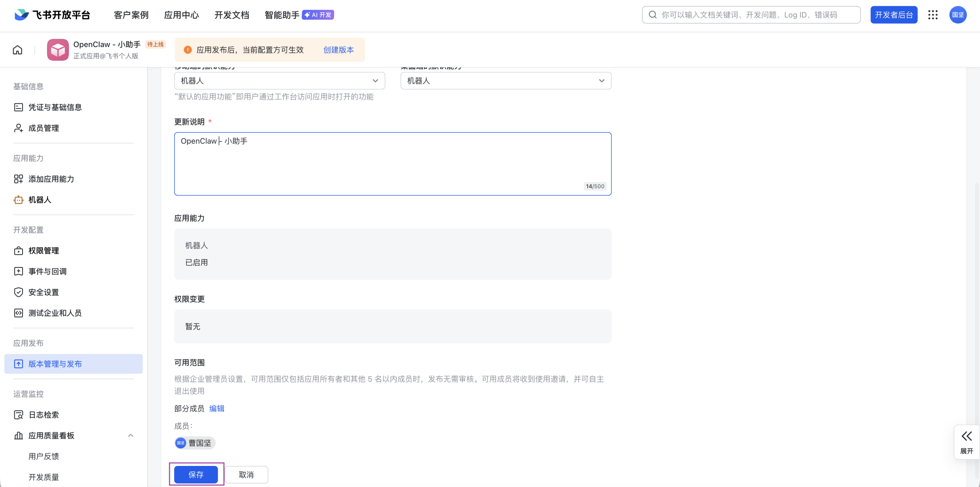The width and height of the screenshot is (980, 487).
Task: Open 安全设置 via its shield icon
Action: point(18,292)
